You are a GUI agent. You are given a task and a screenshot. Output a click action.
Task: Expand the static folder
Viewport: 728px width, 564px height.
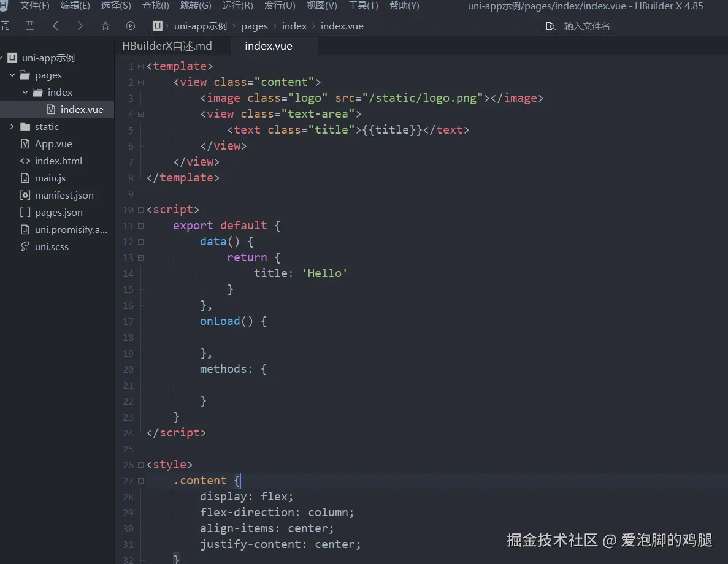tap(12, 127)
